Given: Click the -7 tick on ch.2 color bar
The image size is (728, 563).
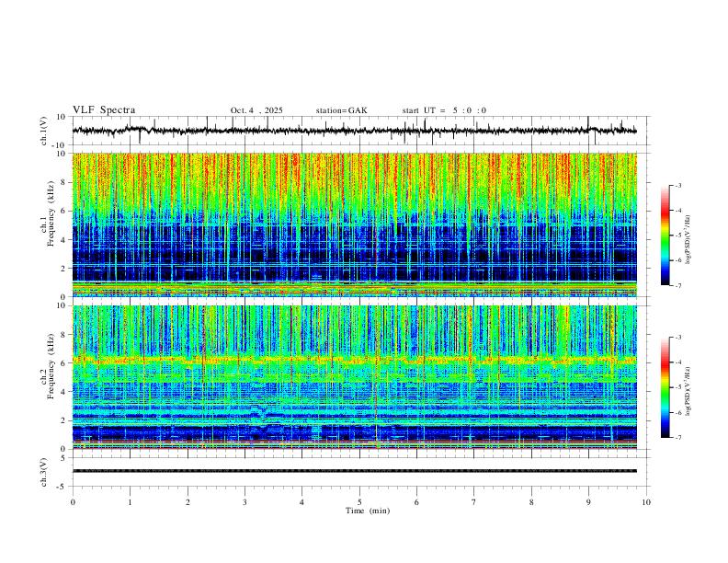Looking at the screenshot, I should click(677, 438).
